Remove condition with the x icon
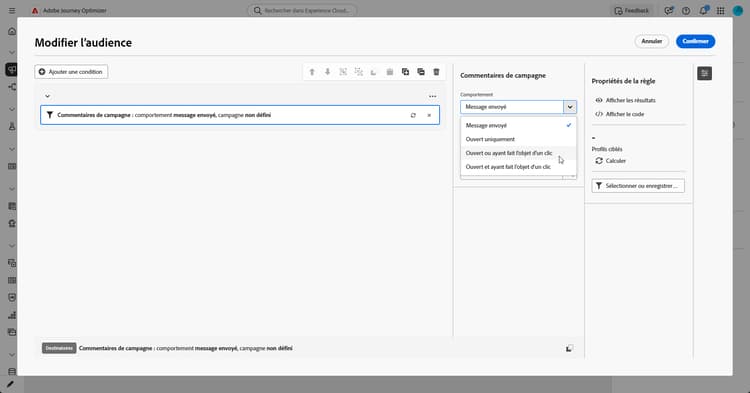 (429, 115)
